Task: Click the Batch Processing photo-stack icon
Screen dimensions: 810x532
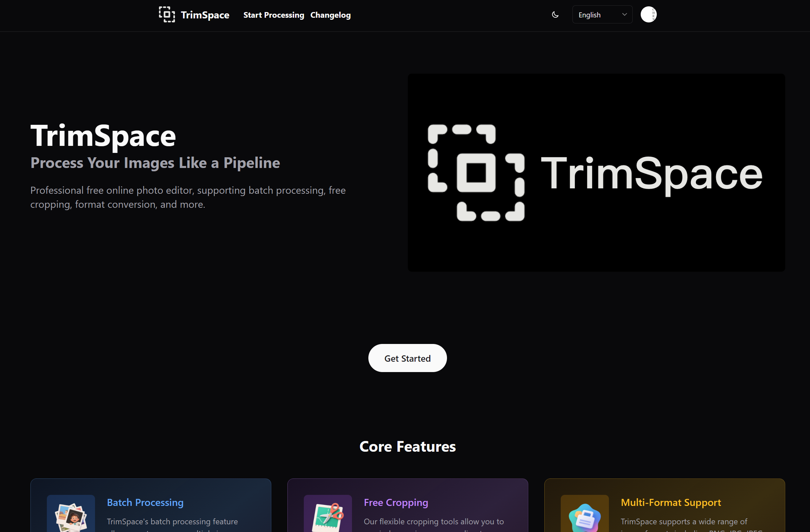Action: point(71,516)
